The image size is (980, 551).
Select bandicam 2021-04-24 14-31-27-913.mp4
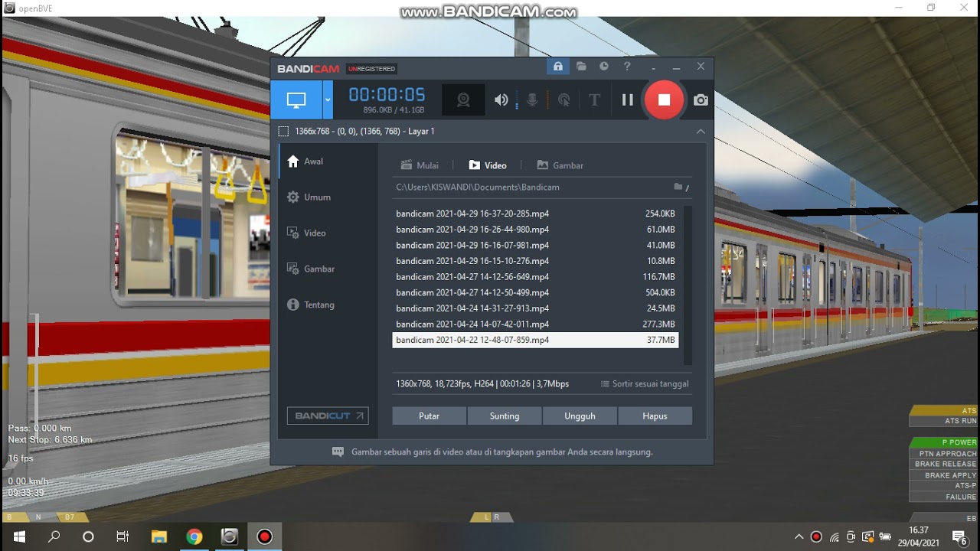535,308
